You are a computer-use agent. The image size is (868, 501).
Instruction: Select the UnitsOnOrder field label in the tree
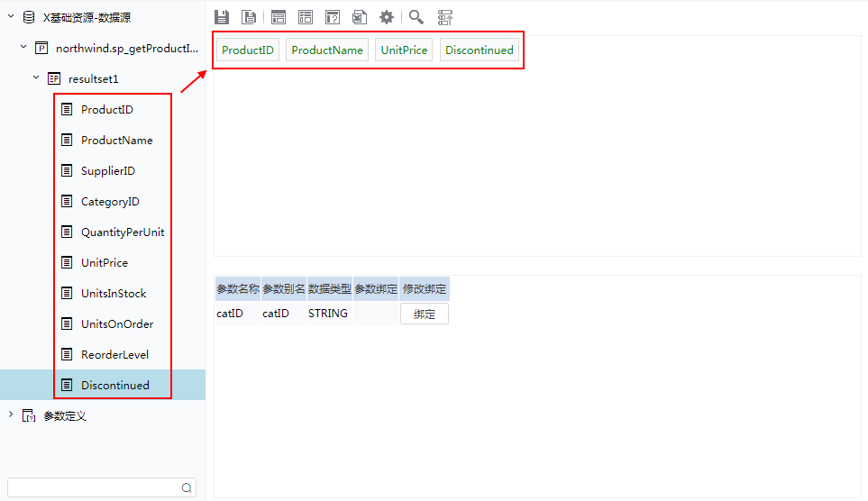coord(117,323)
